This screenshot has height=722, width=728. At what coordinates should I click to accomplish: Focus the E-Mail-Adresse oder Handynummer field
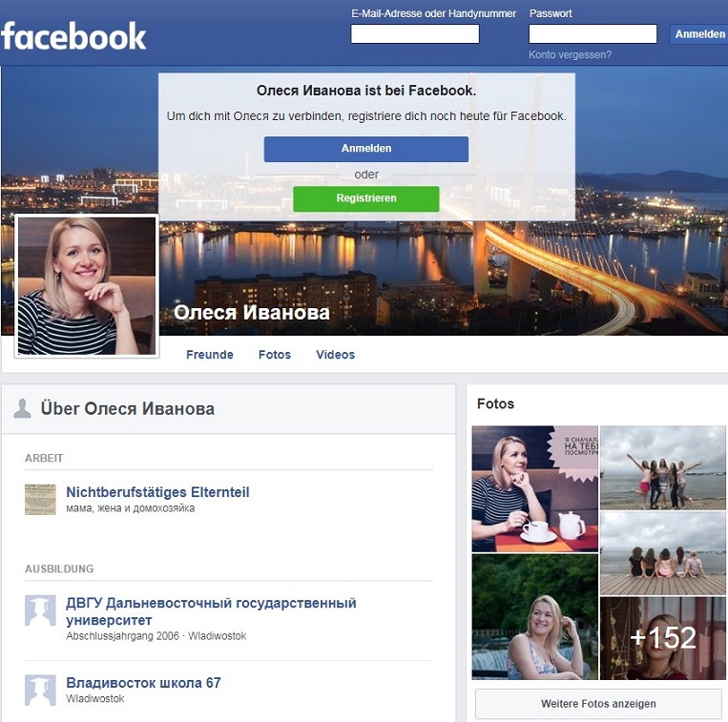click(x=415, y=34)
